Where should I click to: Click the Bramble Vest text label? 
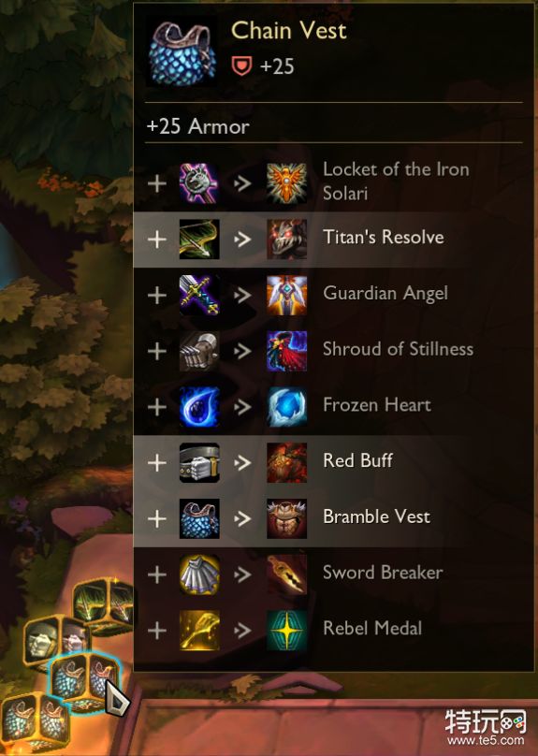click(376, 516)
